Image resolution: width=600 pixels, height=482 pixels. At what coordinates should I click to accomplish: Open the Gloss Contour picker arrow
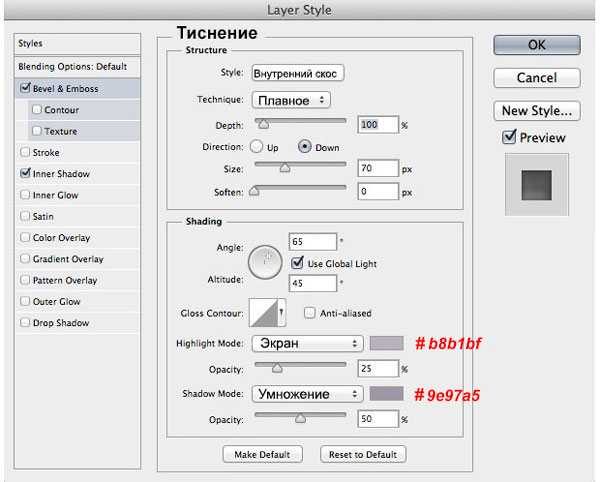[281, 313]
